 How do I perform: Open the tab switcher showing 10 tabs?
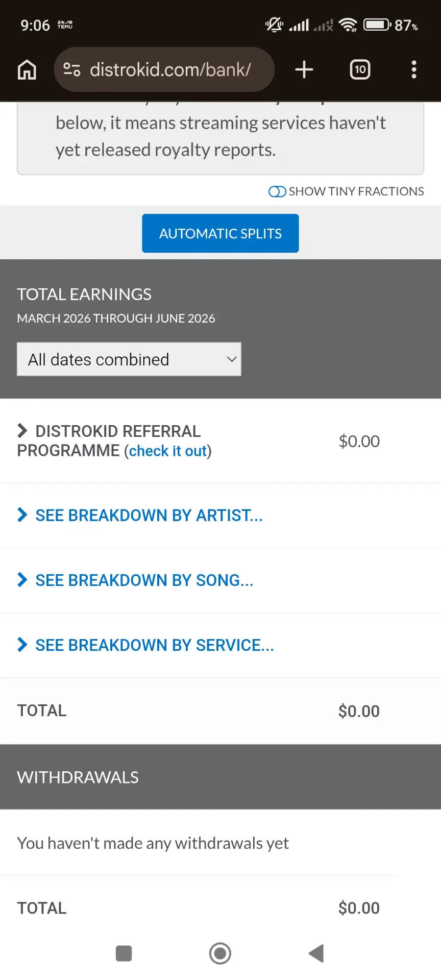(x=360, y=69)
